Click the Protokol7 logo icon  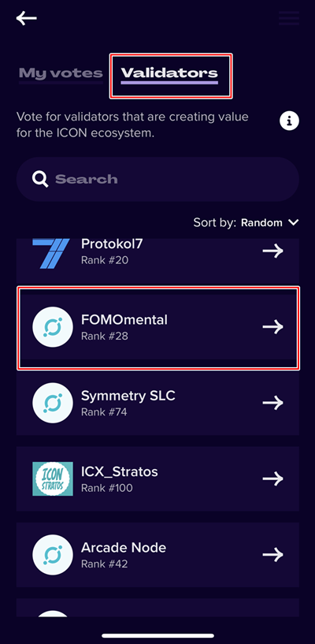point(51,253)
